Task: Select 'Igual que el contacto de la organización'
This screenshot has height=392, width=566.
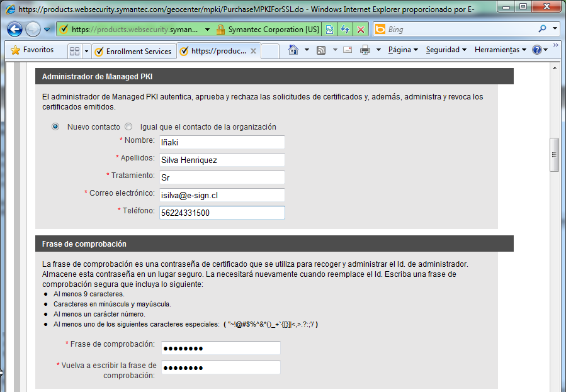Action: [128, 126]
